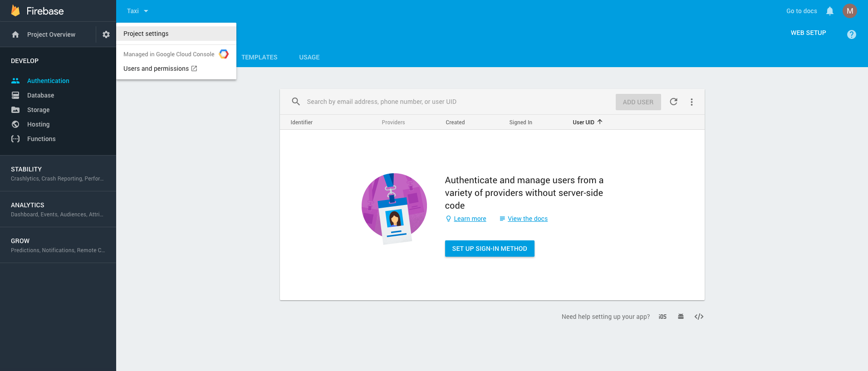Click the Functions brackets icon

(15, 139)
